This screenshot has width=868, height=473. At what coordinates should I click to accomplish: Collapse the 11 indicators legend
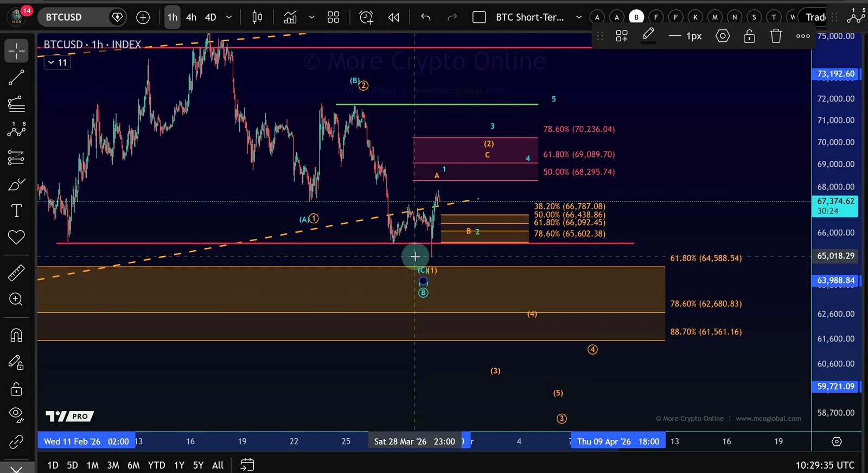(57, 62)
